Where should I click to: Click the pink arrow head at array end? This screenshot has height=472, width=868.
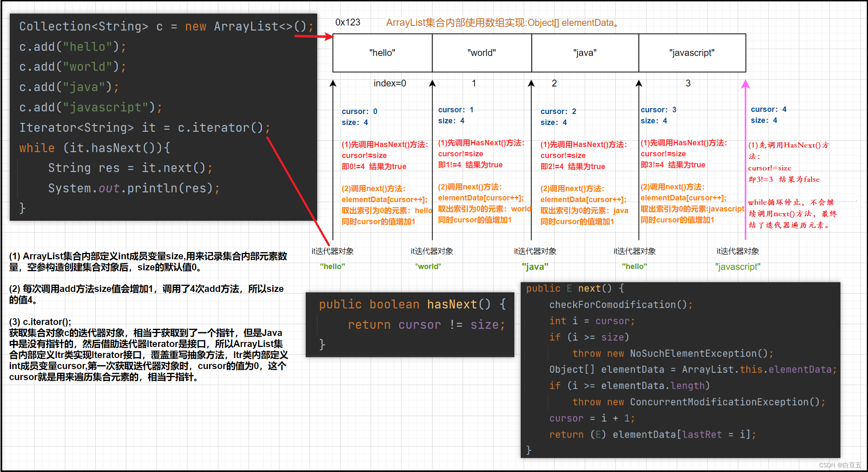click(x=745, y=84)
